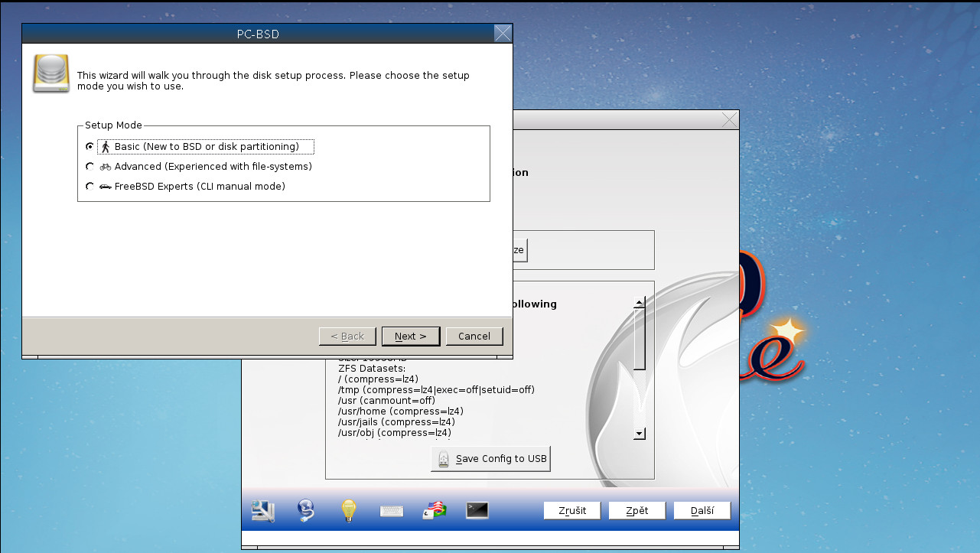Choose FreeBSD Experts CLI manual mode
Viewport: 980px width, 553px height.
[90, 186]
